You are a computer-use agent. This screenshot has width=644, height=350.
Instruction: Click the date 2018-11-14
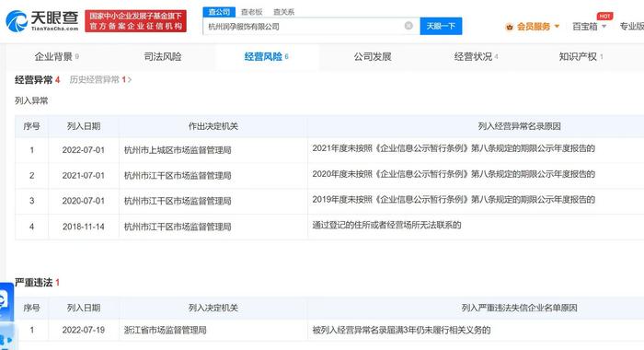[x=84, y=227]
